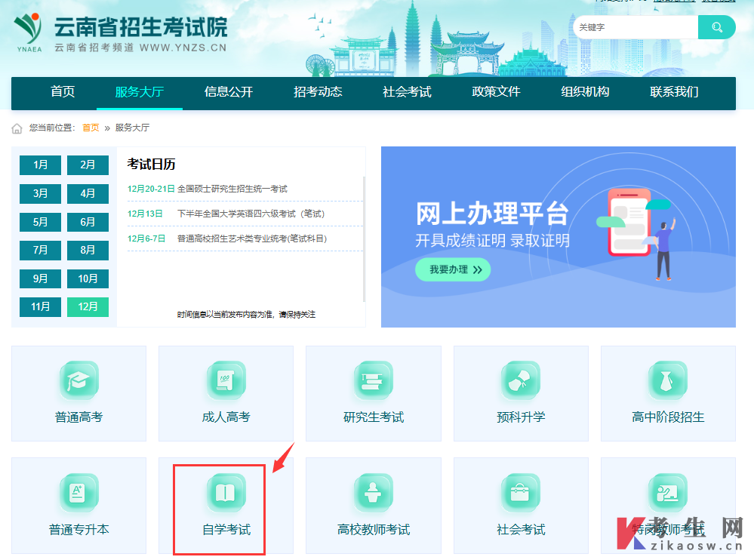This screenshot has width=754, height=560.
Task: Click 普通高考 card label
Action: click(x=79, y=417)
